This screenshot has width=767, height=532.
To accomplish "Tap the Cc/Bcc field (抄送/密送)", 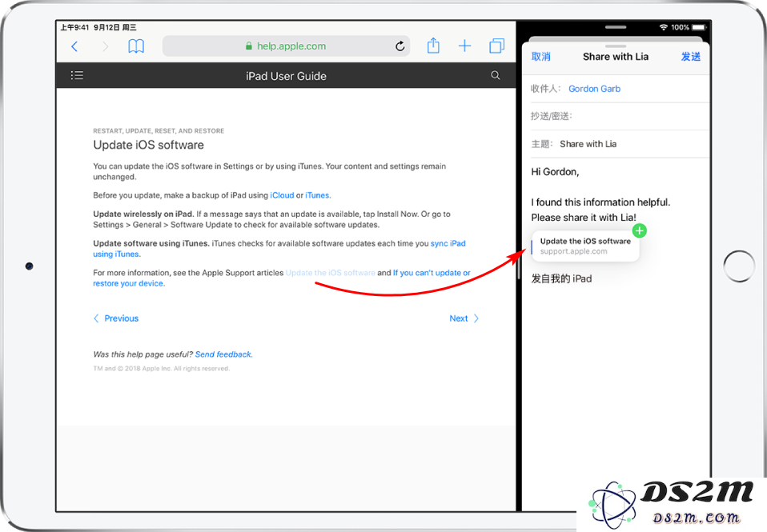I will (620, 116).
